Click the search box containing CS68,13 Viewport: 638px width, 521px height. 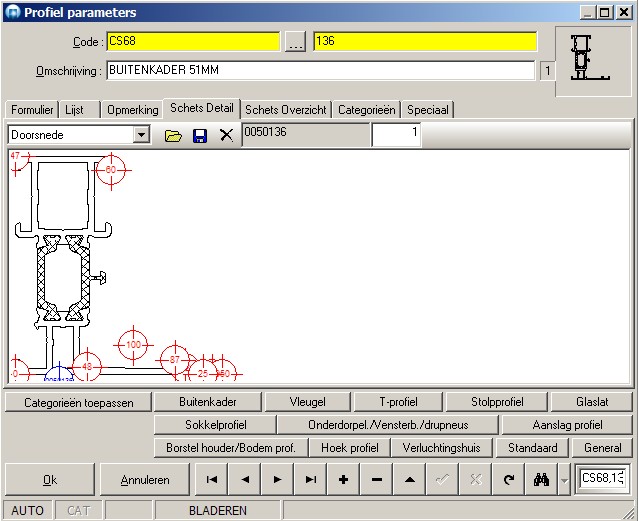603,478
